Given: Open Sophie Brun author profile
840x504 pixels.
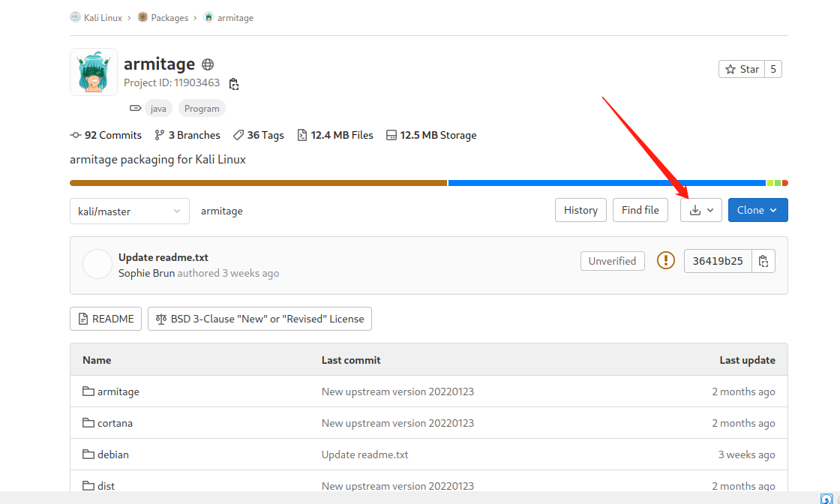Looking at the screenshot, I should [x=146, y=273].
